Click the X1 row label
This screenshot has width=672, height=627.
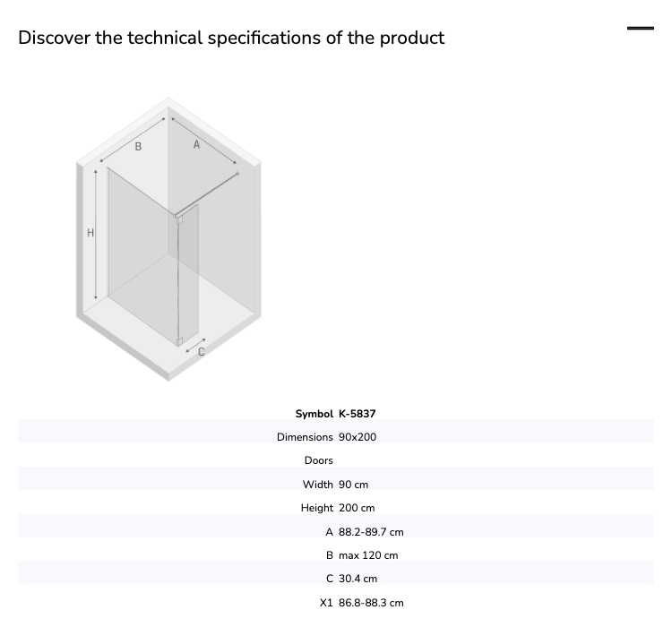tap(326, 603)
